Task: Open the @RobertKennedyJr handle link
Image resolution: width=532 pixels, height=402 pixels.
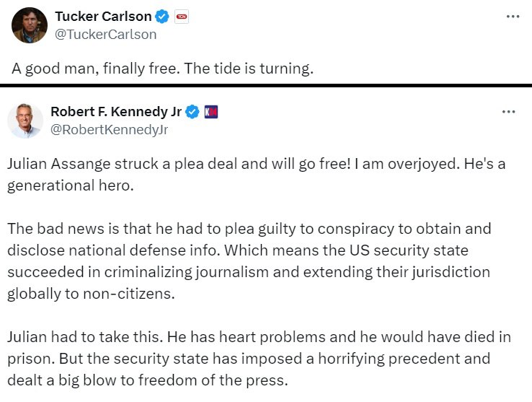Action: coord(110,130)
